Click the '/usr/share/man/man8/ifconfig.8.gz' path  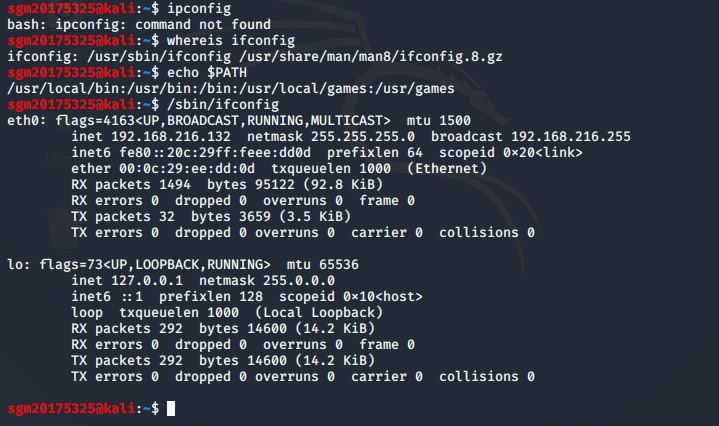(371, 56)
